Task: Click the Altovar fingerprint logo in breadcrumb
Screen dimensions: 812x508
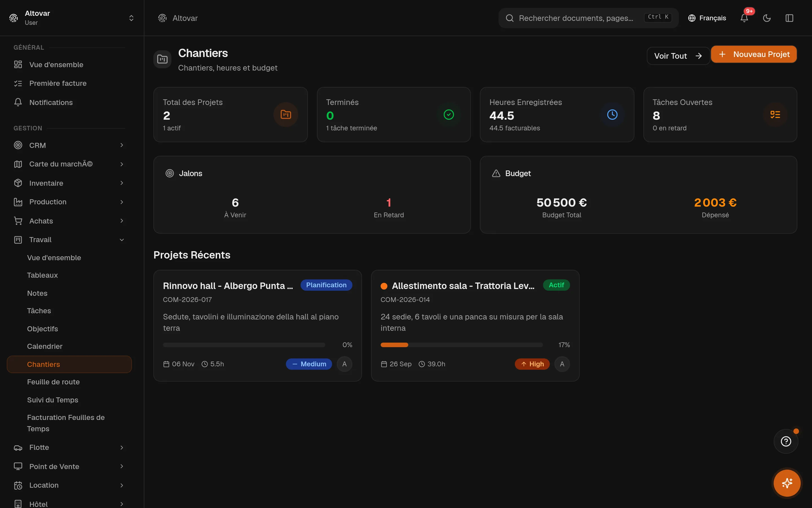Action: pos(162,18)
